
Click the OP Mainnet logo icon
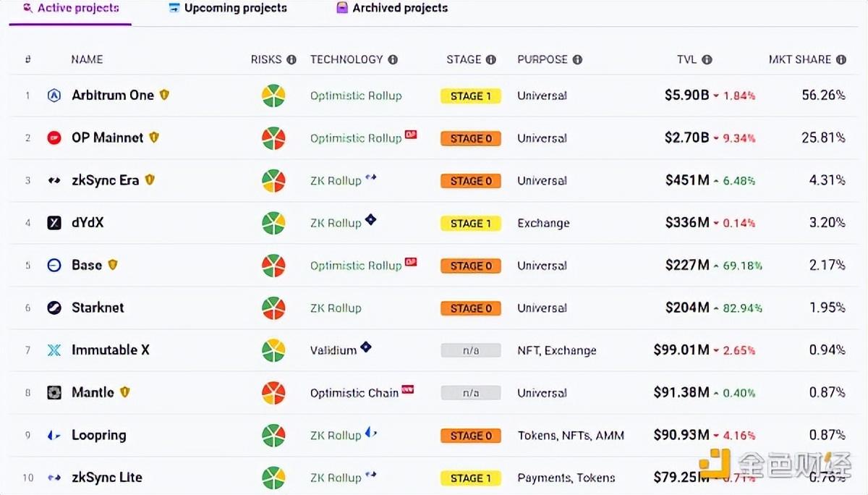(x=54, y=137)
